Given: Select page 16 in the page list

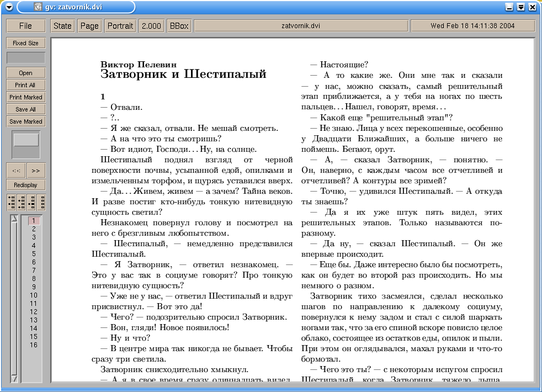Looking at the screenshot, I should pyautogui.click(x=34, y=345).
